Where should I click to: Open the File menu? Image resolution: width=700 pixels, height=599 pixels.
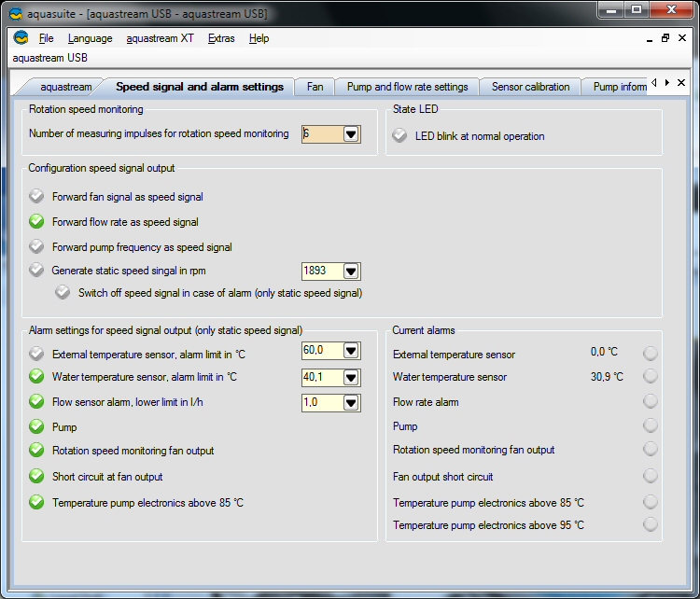pos(46,38)
